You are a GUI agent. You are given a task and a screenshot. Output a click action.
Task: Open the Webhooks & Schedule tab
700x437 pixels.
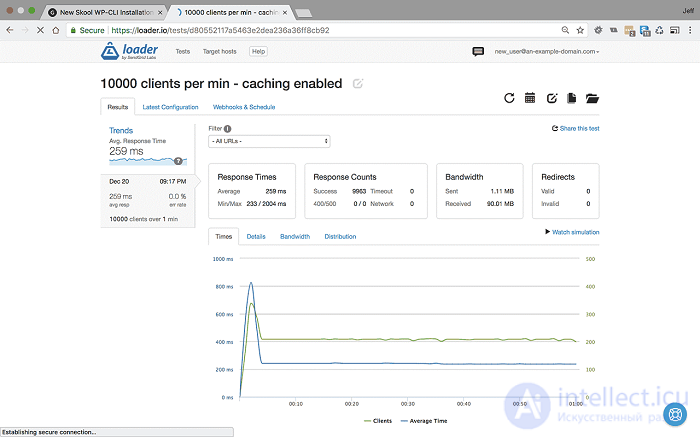(x=244, y=107)
